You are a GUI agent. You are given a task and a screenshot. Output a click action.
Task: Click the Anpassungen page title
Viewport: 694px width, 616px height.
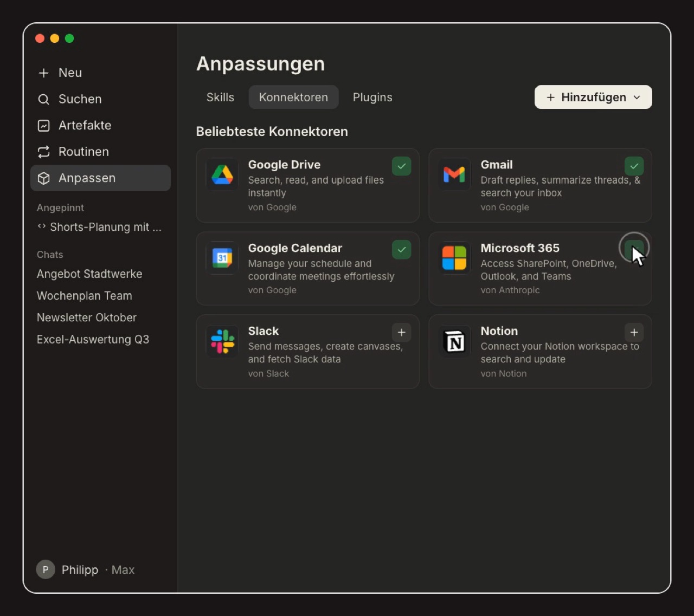[260, 64]
